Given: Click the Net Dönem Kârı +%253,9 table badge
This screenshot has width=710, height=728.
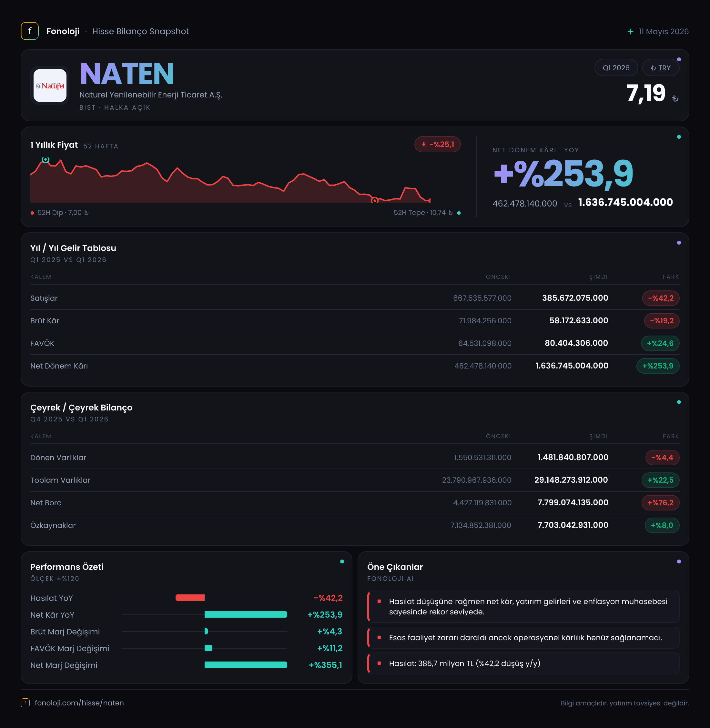Looking at the screenshot, I should [x=657, y=366].
